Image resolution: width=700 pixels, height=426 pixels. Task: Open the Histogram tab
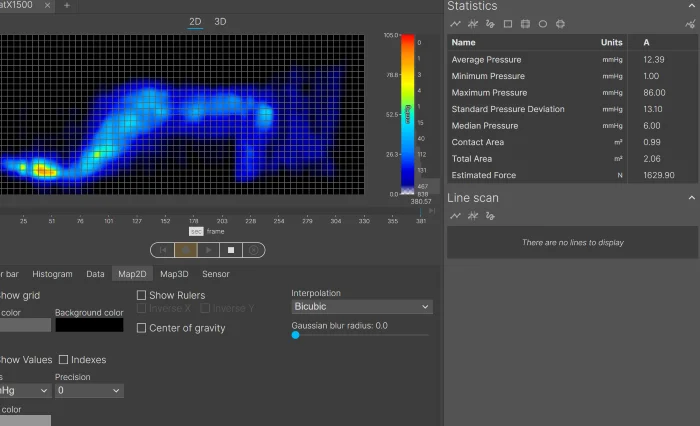tap(52, 274)
